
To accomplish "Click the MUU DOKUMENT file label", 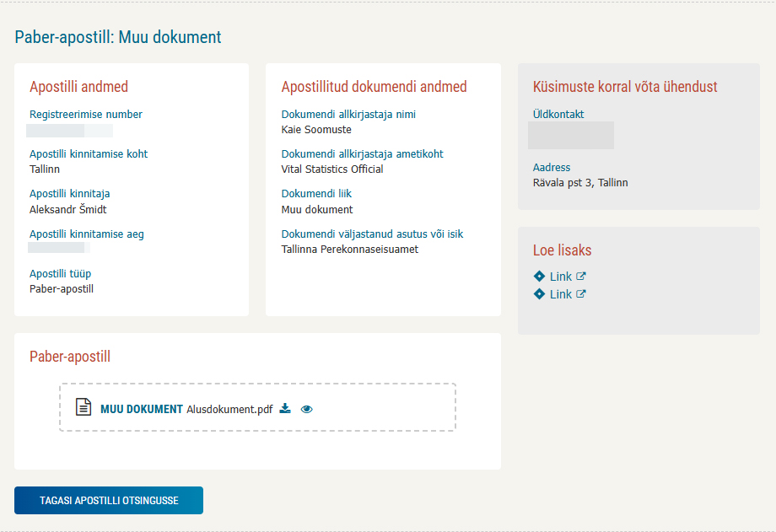I will 141,409.
